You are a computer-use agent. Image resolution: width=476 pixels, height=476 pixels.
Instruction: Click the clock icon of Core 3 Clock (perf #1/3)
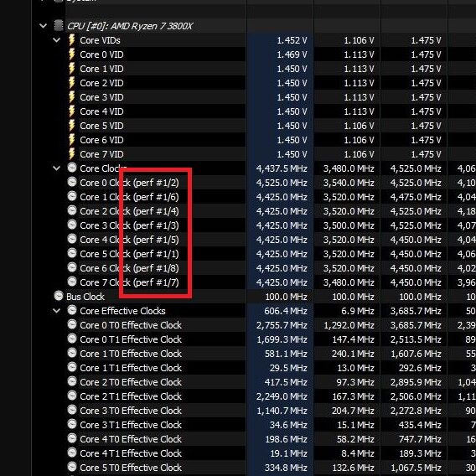click(x=72, y=225)
